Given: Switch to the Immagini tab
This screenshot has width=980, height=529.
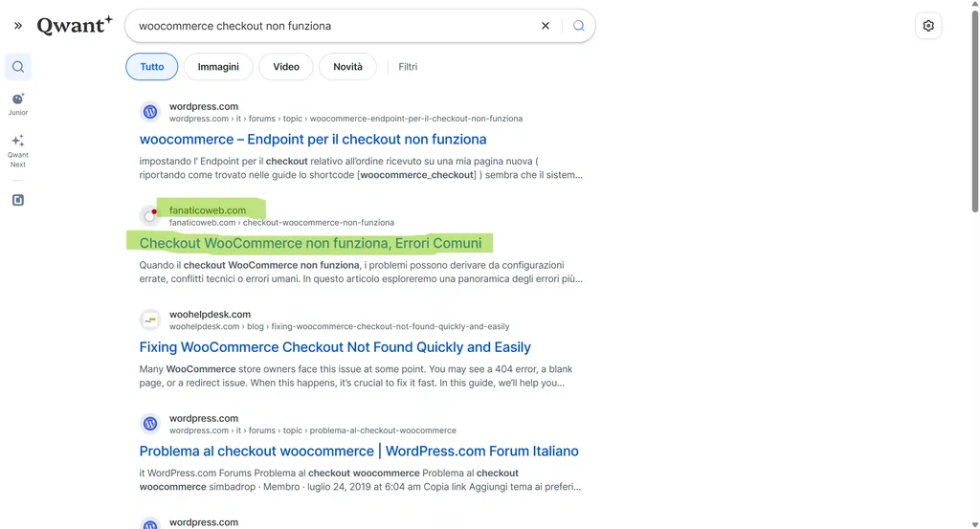Looking at the screenshot, I should point(218,67).
